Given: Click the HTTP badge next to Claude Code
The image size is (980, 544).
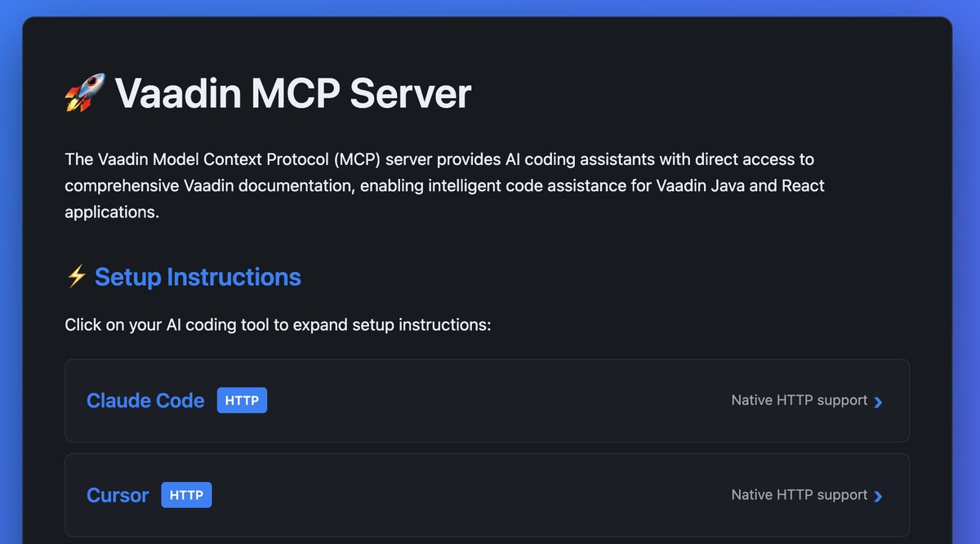Looking at the screenshot, I should click(x=242, y=400).
